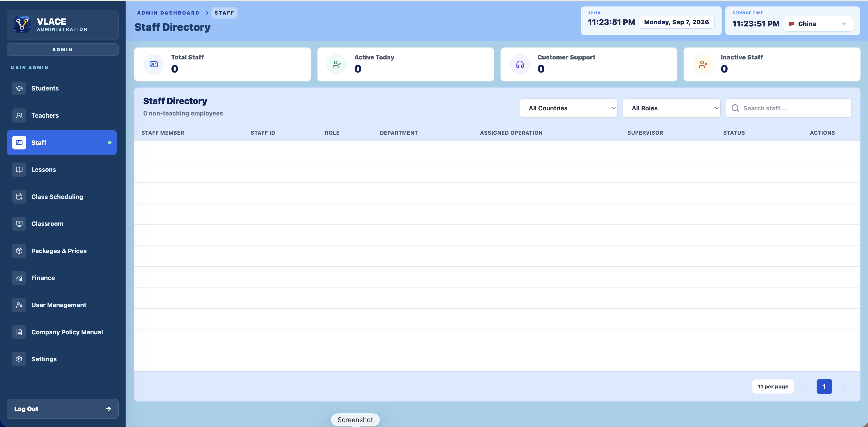Go to User Management
Viewport: 868px width, 427px height.
pyautogui.click(x=62, y=305)
